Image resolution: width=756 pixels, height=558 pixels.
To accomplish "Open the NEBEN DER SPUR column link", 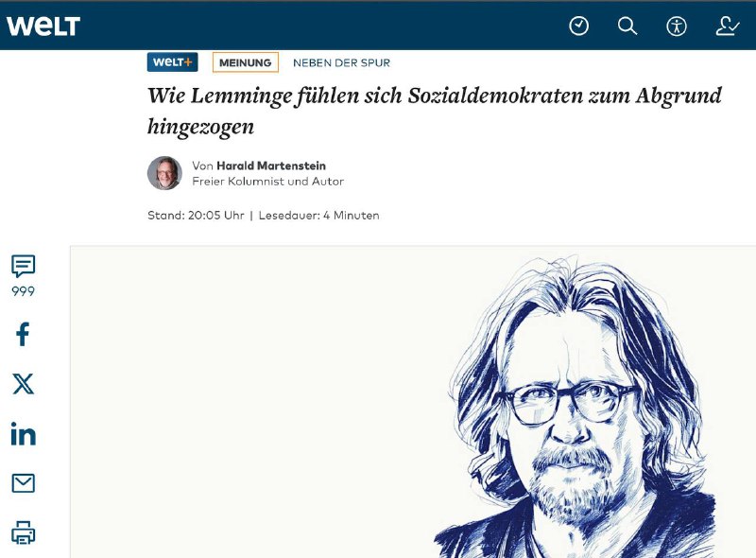I will pos(342,62).
